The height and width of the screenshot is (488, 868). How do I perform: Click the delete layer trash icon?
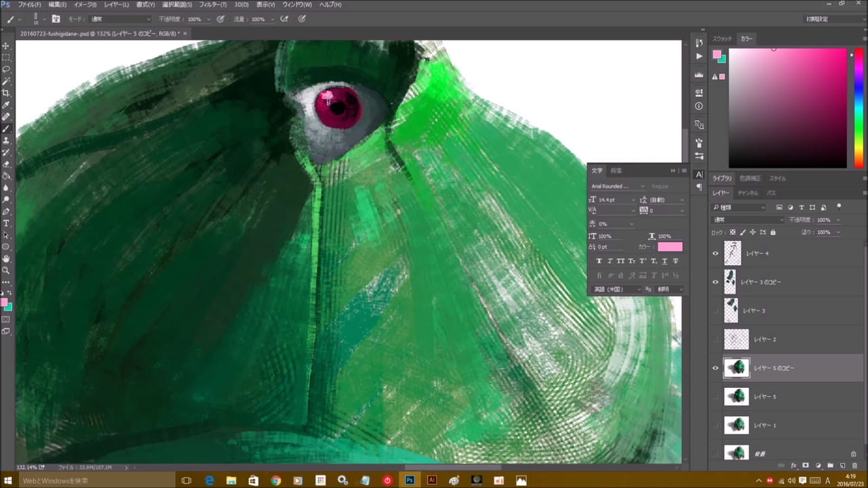[x=854, y=466]
